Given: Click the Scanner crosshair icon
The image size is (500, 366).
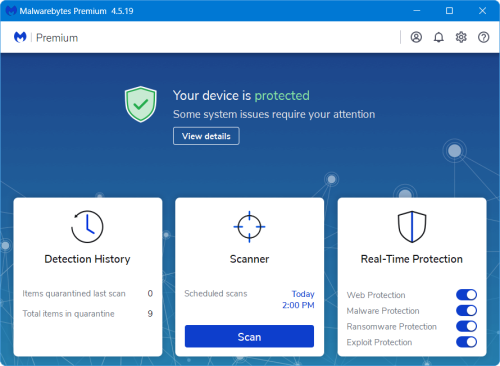Looking at the screenshot, I should point(249,227).
